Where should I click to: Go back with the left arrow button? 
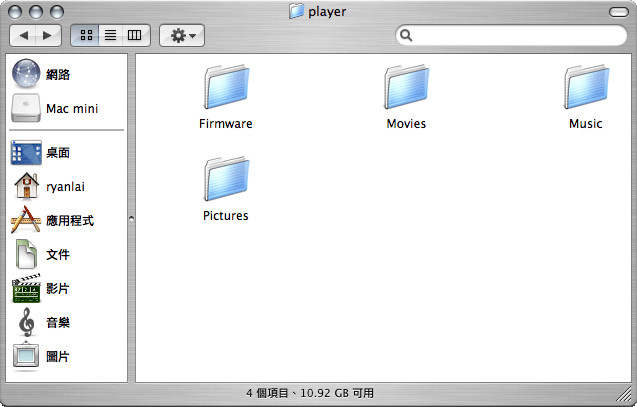coord(23,36)
